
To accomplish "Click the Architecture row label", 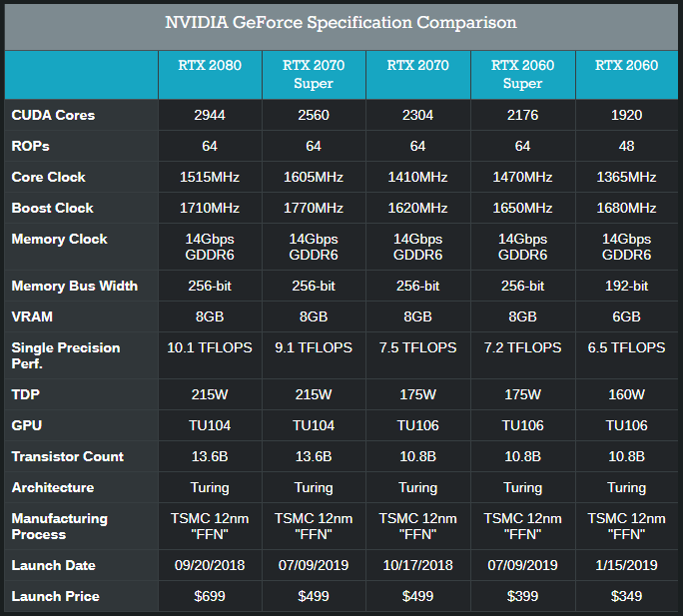I will [53, 487].
